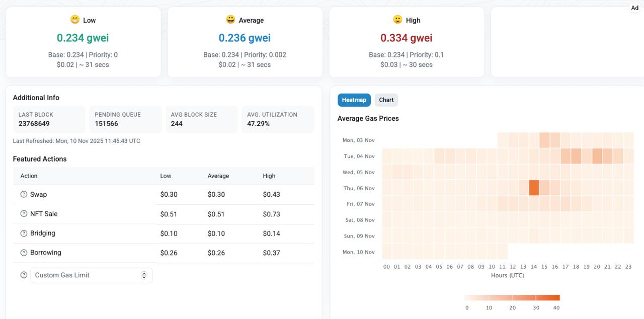Click the question mark icon beside Bridging
644x319 pixels.
pos(24,233)
